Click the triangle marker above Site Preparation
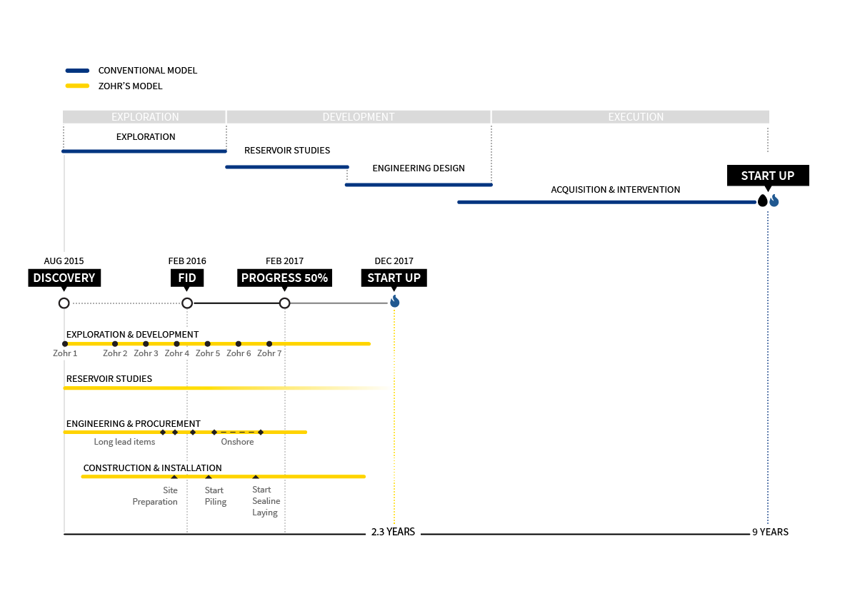Screen dimensions: 845x616 point(174,477)
